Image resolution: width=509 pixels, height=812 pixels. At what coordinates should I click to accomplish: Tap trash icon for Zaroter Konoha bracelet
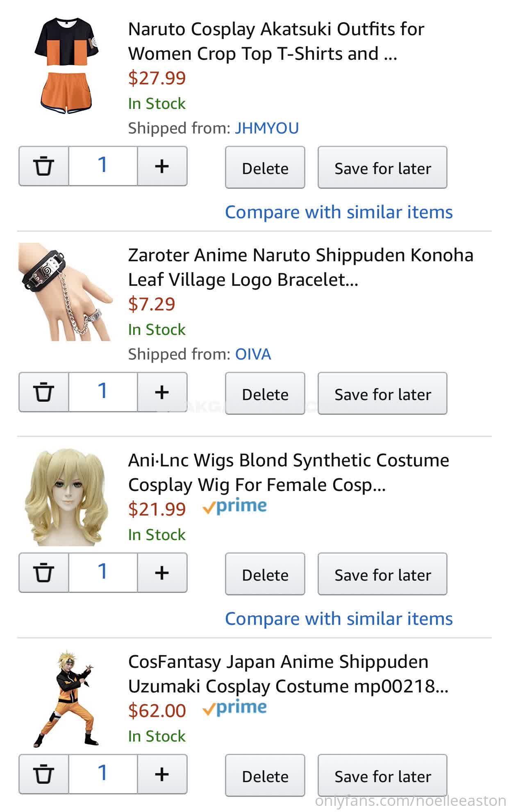point(44,392)
